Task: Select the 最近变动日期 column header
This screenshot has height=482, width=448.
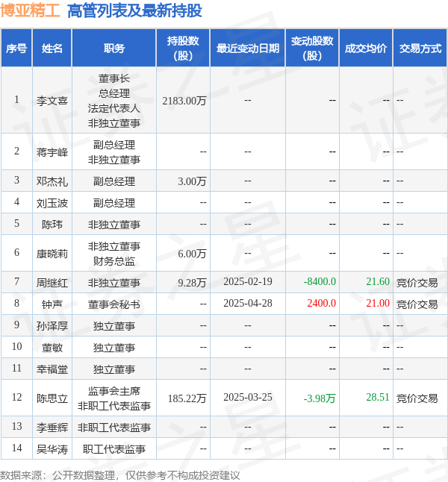Action: pos(248,48)
